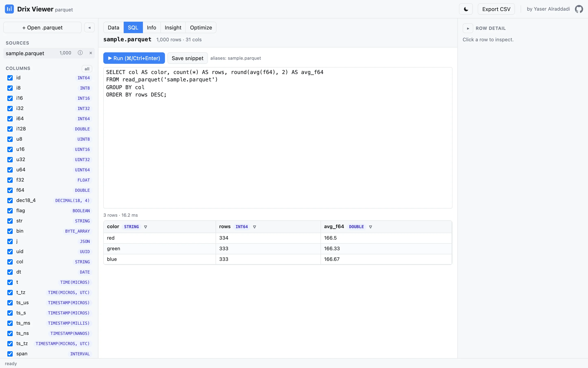Click Save snippet button
Screen dimensions: 588x368
[188, 58]
